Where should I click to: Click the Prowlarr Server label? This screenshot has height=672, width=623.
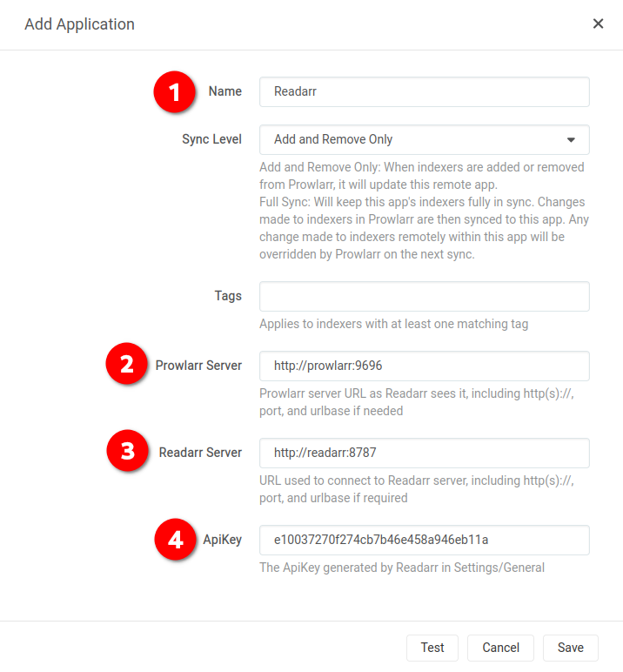pyautogui.click(x=198, y=365)
